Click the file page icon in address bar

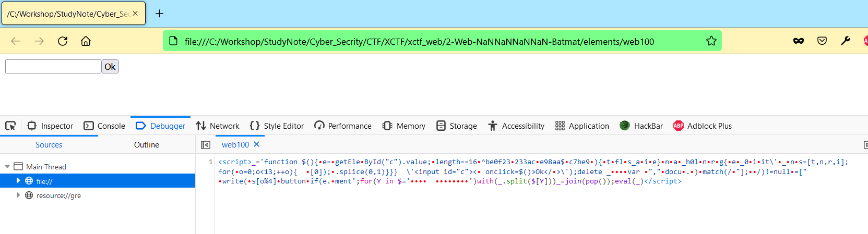(174, 41)
